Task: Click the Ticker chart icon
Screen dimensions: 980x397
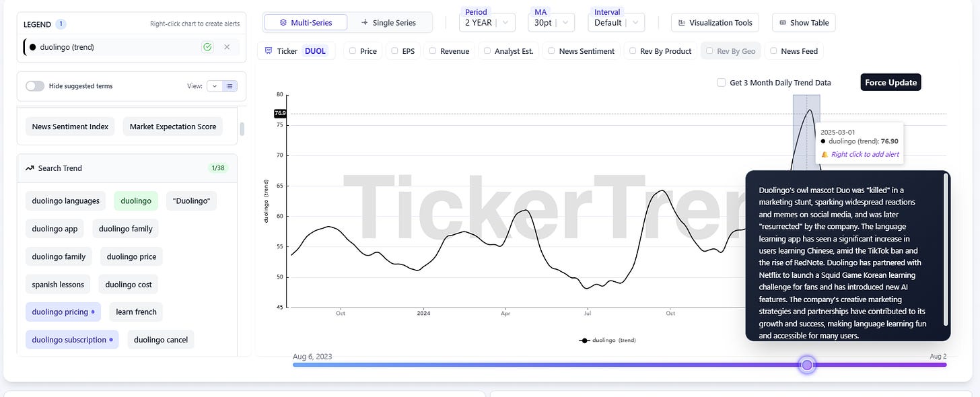Action: click(269, 50)
